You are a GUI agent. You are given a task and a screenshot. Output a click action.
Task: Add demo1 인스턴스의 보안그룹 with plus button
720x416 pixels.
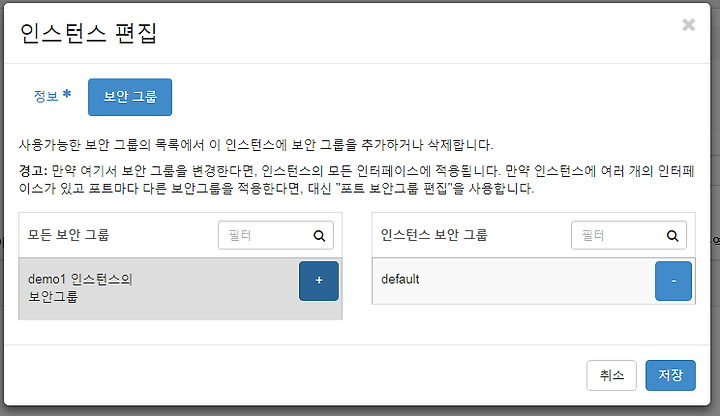[x=319, y=281]
